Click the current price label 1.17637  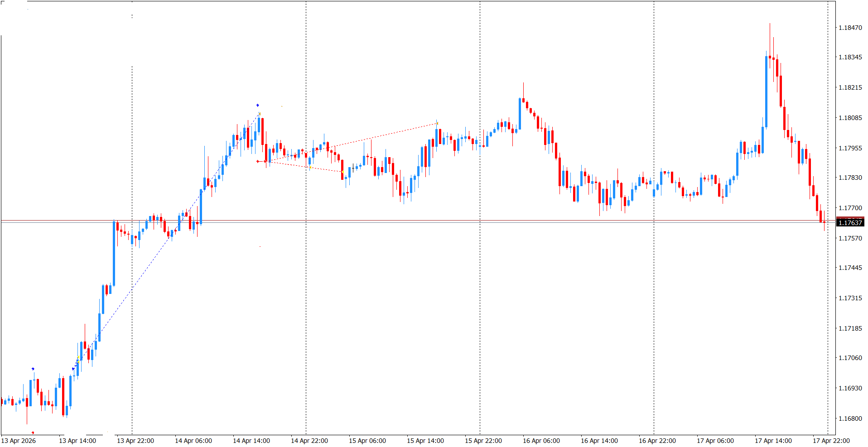point(850,222)
